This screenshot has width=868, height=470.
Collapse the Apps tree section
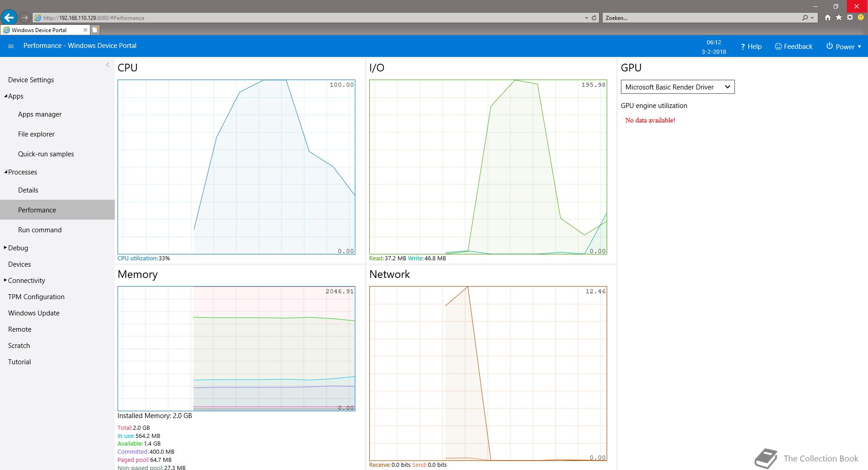(6, 96)
